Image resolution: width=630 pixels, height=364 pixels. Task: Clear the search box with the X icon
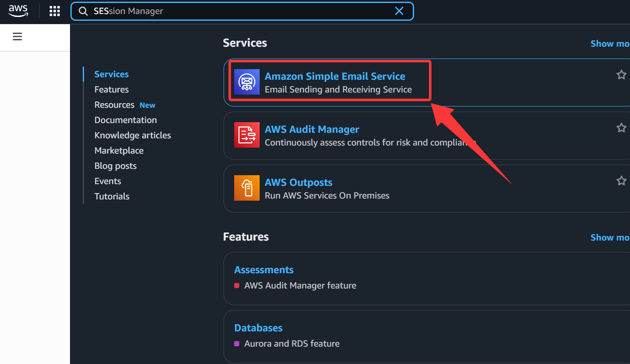[x=399, y=11]
